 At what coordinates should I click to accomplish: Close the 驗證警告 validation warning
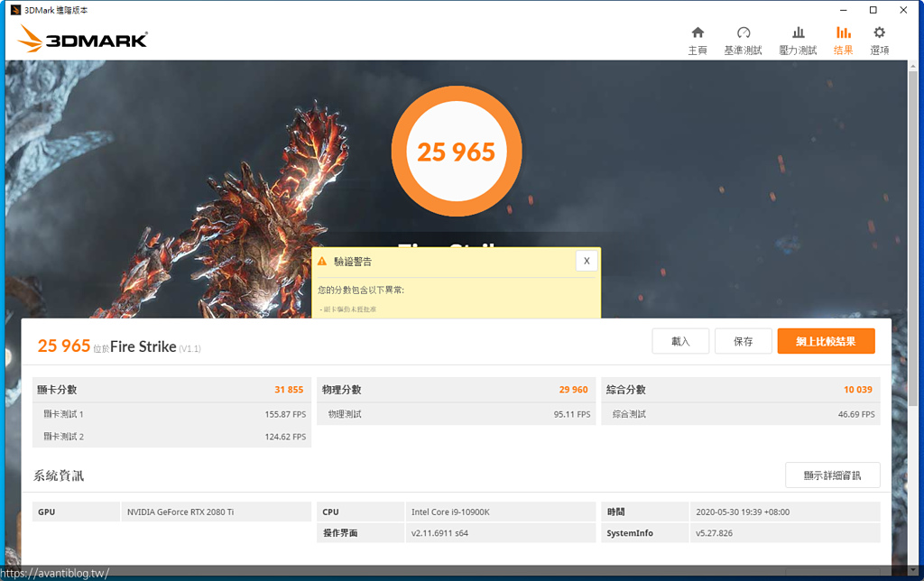point(587,261)
